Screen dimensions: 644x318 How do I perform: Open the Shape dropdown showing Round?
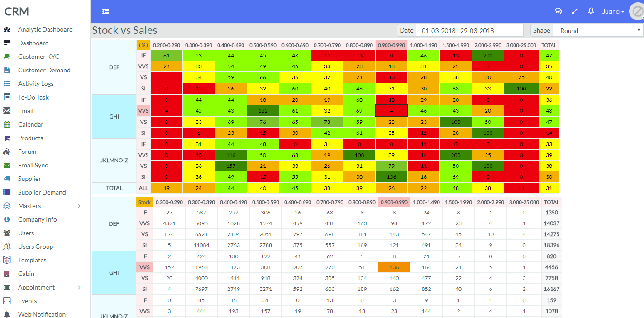click(598, 31)
